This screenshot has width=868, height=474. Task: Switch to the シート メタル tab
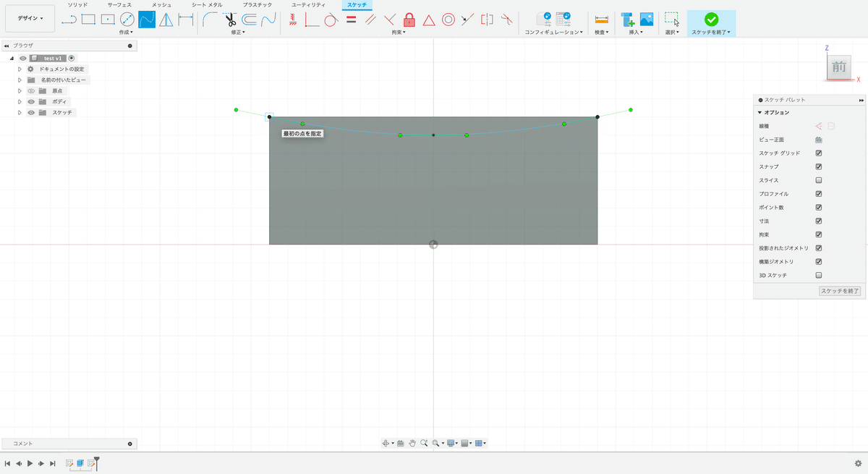click(207, 5)
